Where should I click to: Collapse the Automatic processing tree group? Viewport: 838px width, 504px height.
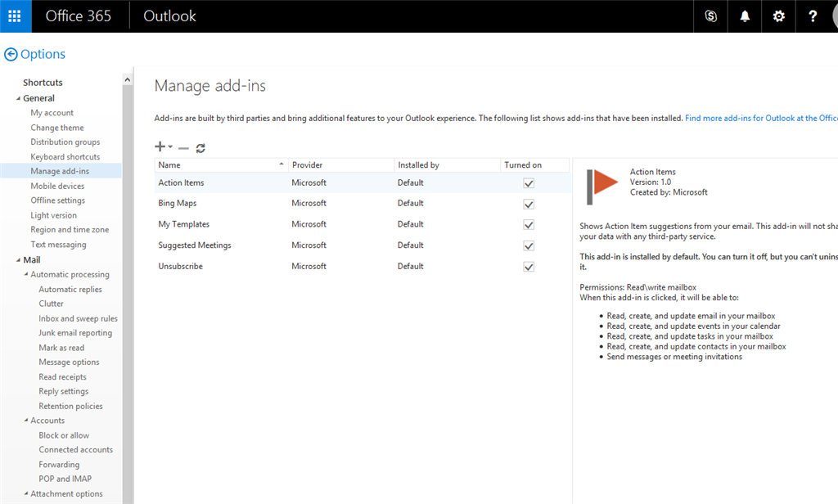(x=25, y=275)
